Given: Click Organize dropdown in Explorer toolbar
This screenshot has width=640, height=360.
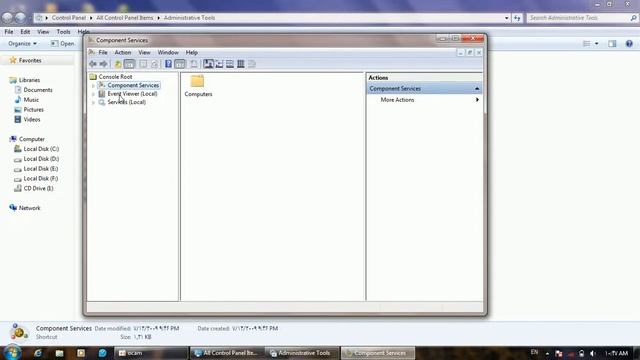Looking at the screenshot, I should (22, 43).
